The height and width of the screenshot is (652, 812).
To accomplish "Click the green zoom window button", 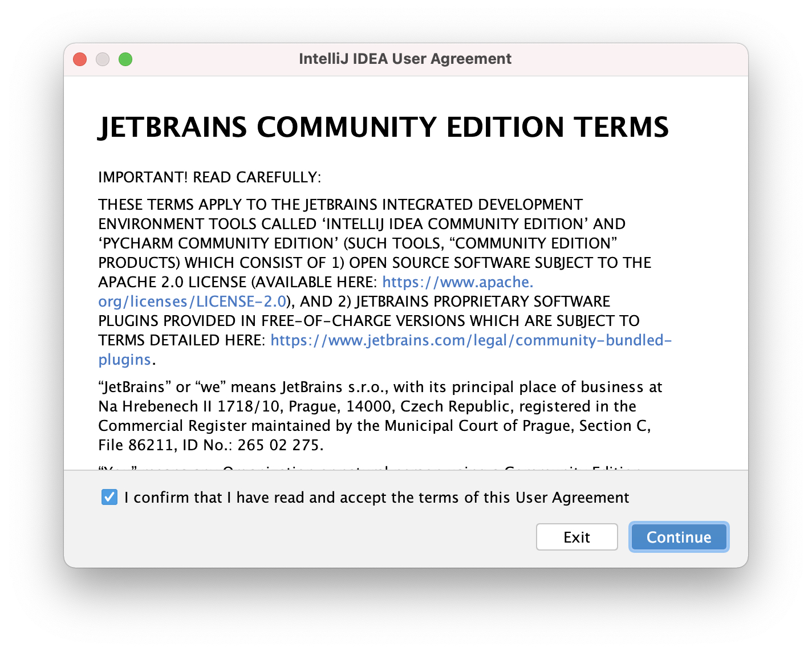I will pyautogui.click(x=125, y=59).
